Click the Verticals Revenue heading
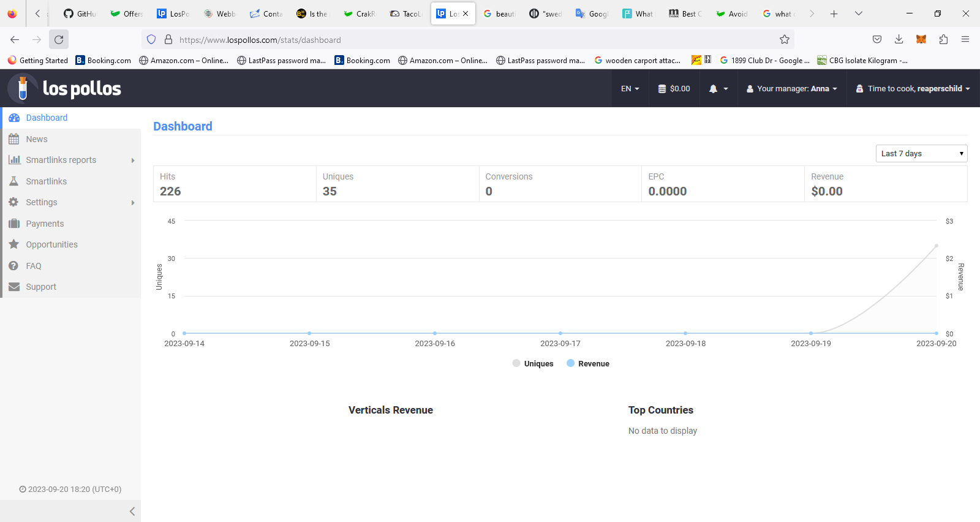 point(391,410)
